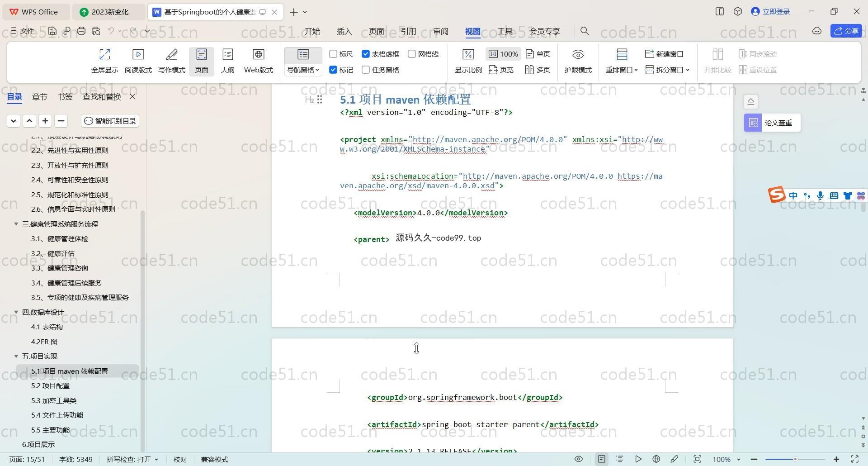Collapse the 五.项目实现 section
868x466 pixels.
point(16,356)
